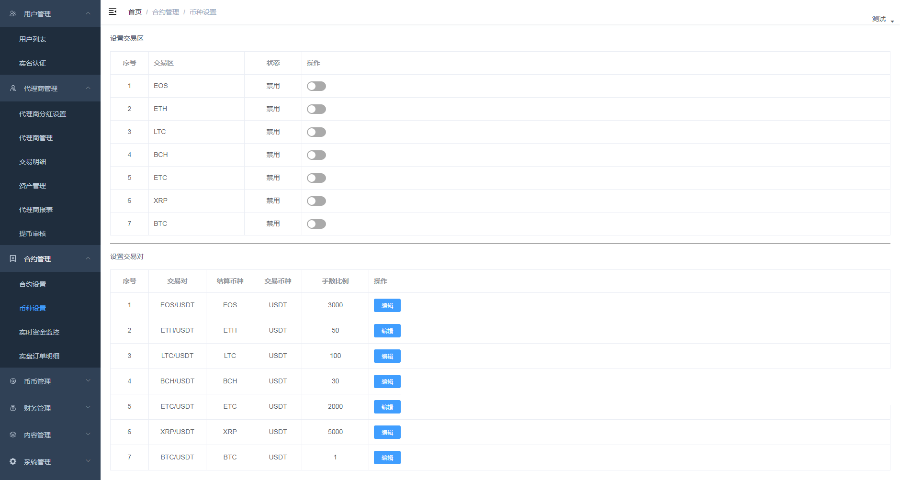The height and width of the screenshot is (480, 900).
Task: Click the 用户管理 people icon
Action: click(x=13, y=13)
